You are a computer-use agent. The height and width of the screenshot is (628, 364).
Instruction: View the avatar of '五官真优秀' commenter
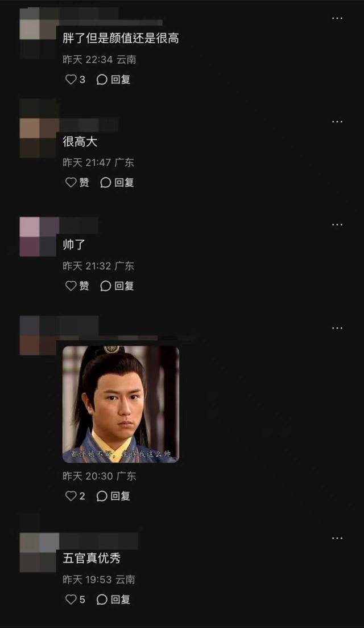point(39,552)
